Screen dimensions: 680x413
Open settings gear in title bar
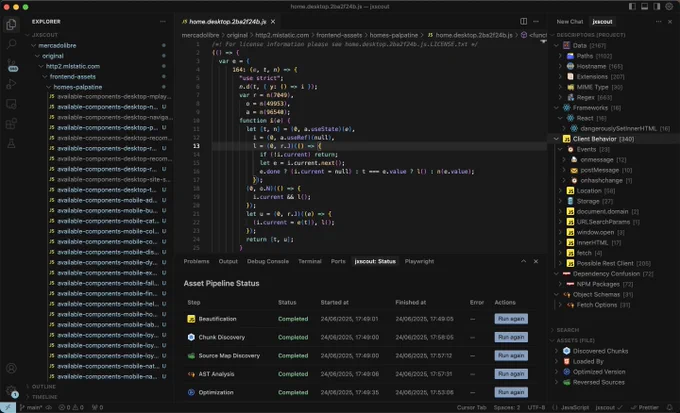coord(669,7)
